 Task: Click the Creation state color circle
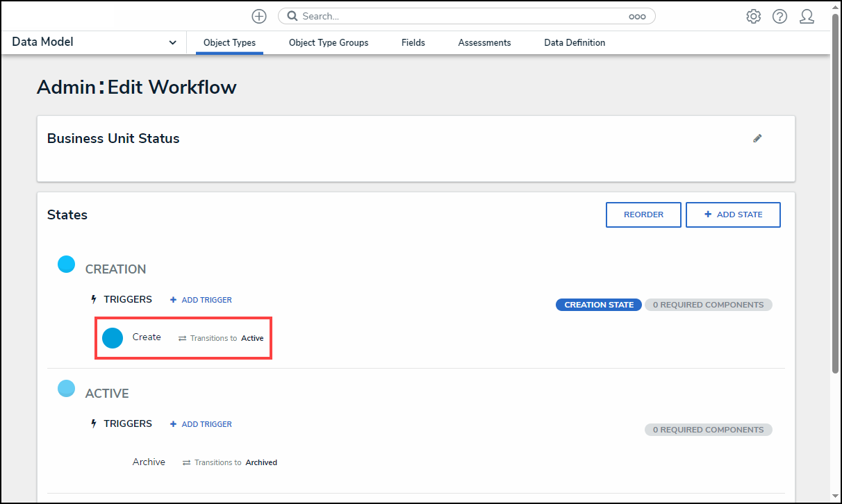point(66,264)
